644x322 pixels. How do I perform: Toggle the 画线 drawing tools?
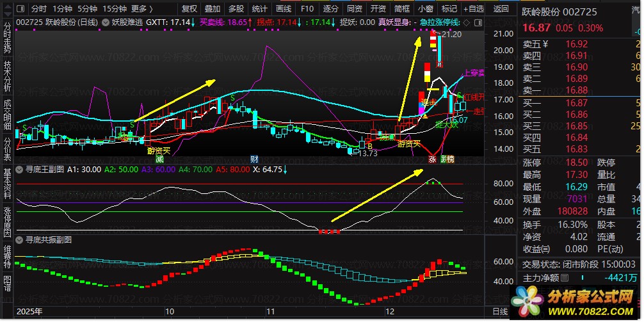[x=284, y=9]
